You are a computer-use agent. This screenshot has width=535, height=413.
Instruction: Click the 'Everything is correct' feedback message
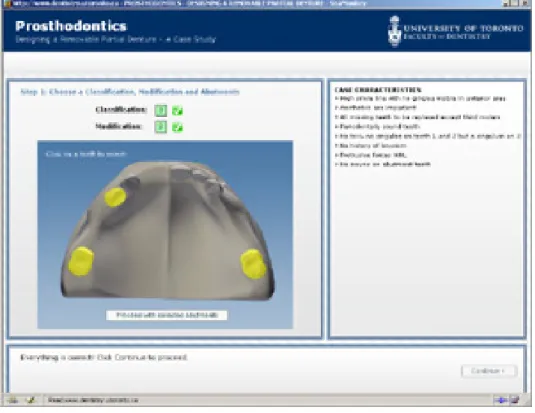(x=104, y=357)
